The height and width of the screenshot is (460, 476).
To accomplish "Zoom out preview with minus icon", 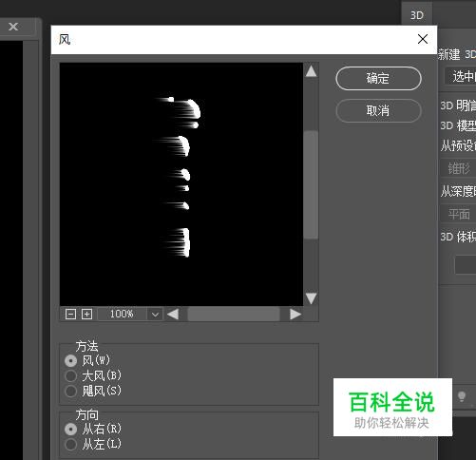I will click(x=70, y=314).
